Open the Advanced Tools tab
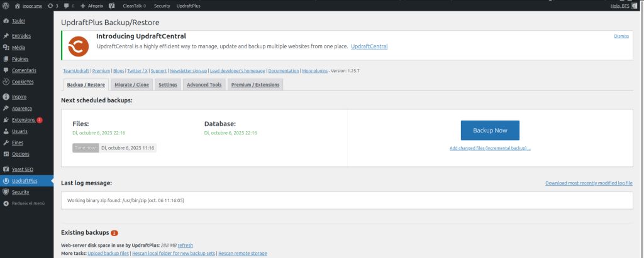 [204, 85]
